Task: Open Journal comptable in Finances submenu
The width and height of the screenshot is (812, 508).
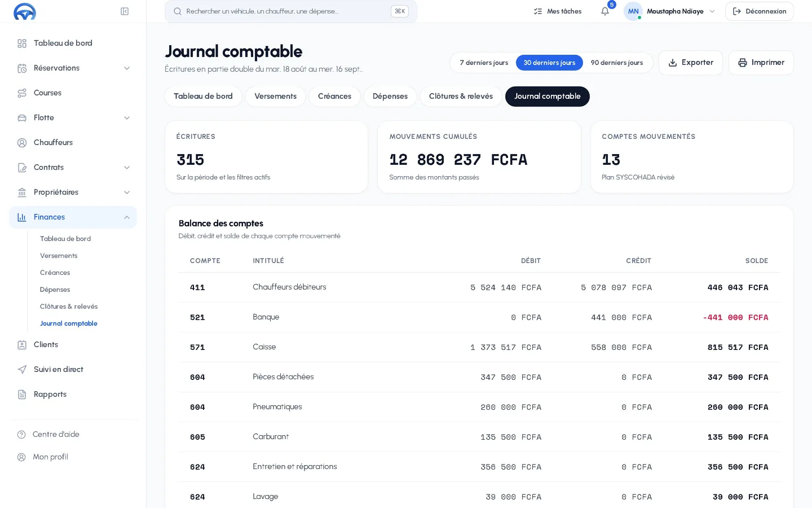Action: (x=69, y=323)
